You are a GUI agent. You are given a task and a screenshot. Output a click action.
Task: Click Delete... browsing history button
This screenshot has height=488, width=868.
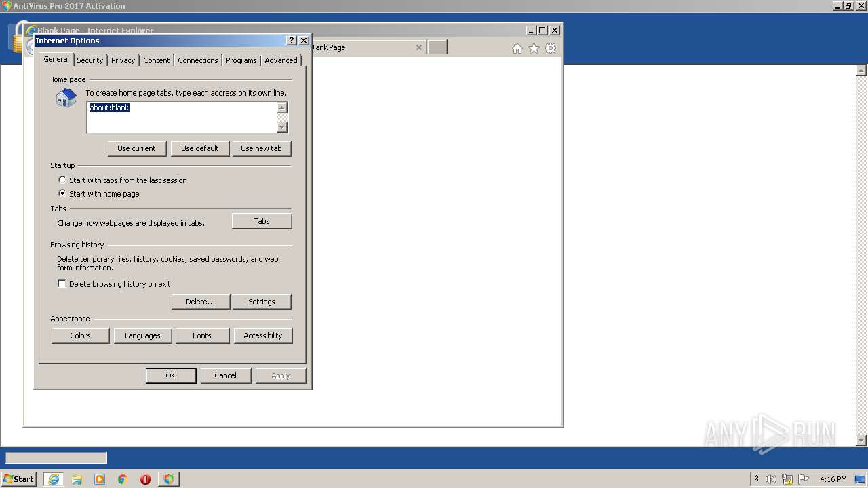200,302
